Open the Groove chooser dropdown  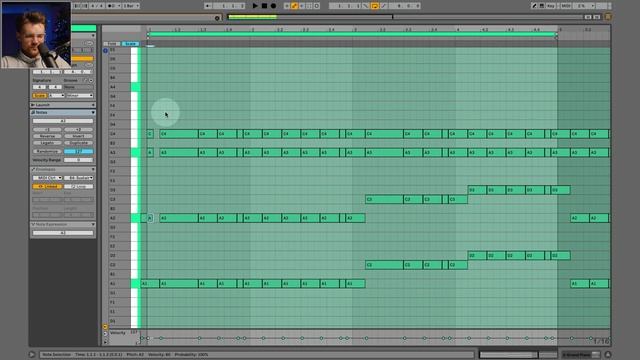point(78,87)
